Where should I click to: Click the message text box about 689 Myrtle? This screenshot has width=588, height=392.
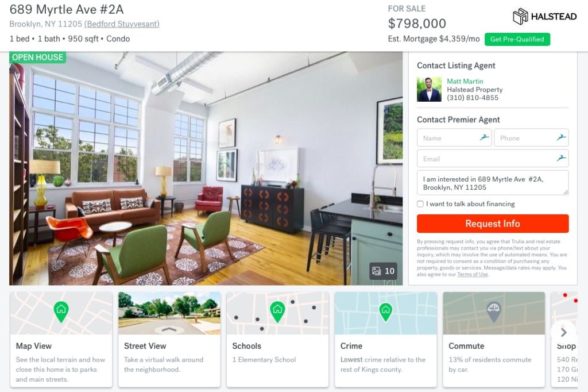click(493, 183)
